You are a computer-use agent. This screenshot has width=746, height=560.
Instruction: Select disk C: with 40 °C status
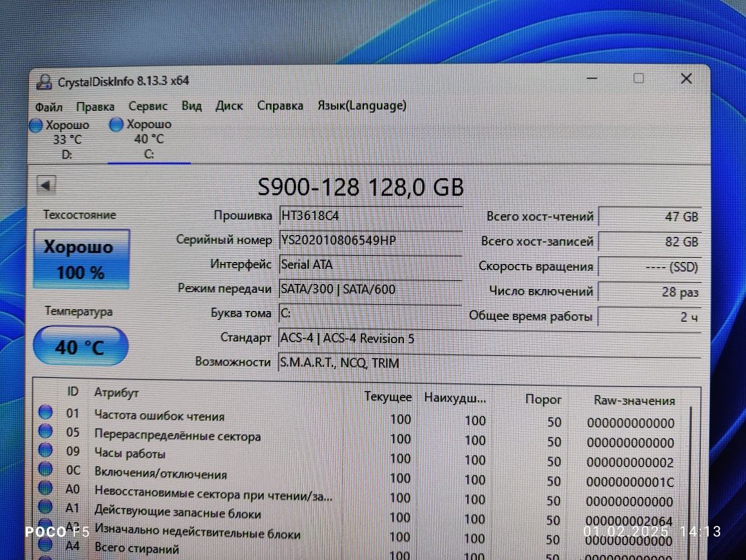[x=148, y=139]
